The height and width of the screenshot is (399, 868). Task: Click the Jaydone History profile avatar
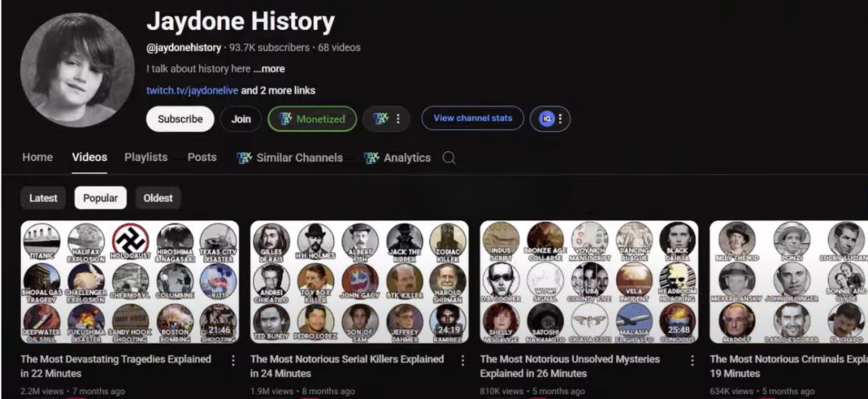point(77,70)
